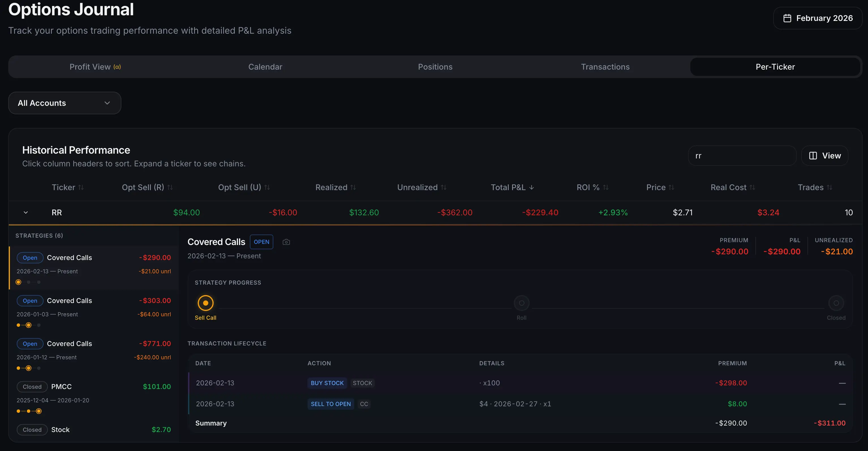Open the Positions tab

(435, 67)
